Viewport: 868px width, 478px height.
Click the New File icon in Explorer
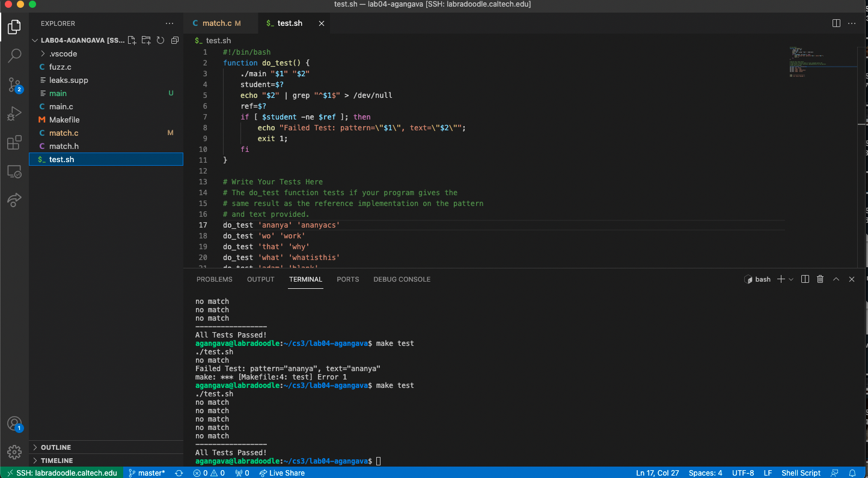point(132,40)
